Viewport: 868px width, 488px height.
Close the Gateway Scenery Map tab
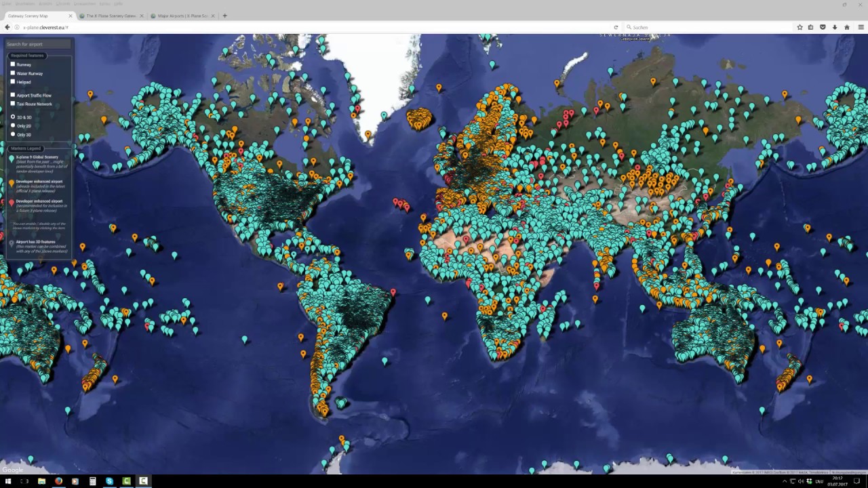71,16
